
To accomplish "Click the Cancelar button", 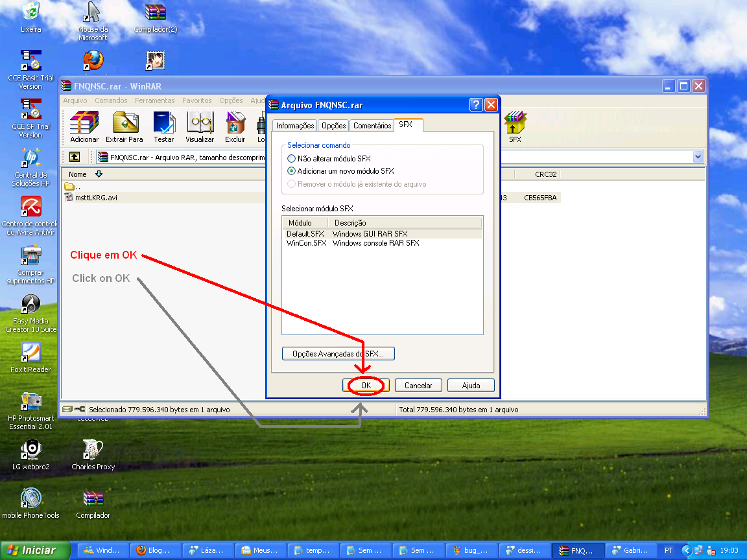I will coord(418,386).
